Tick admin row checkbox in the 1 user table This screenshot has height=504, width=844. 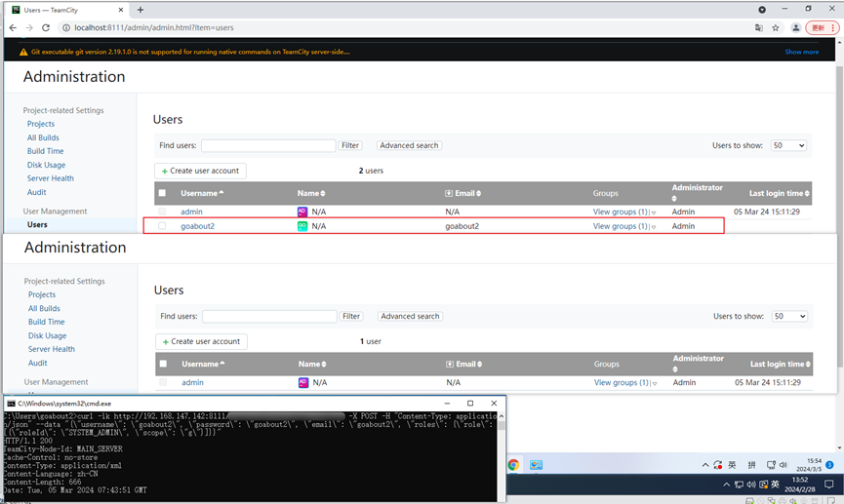[x=163, y=382]
